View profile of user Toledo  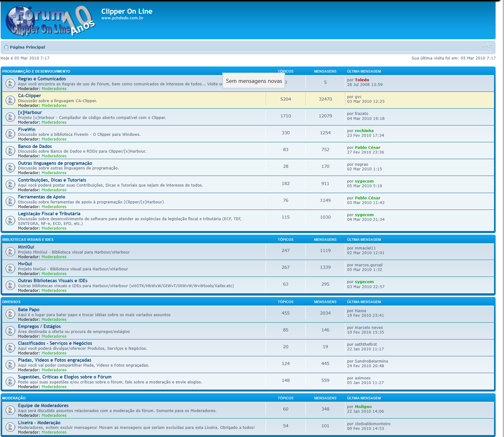362,80
